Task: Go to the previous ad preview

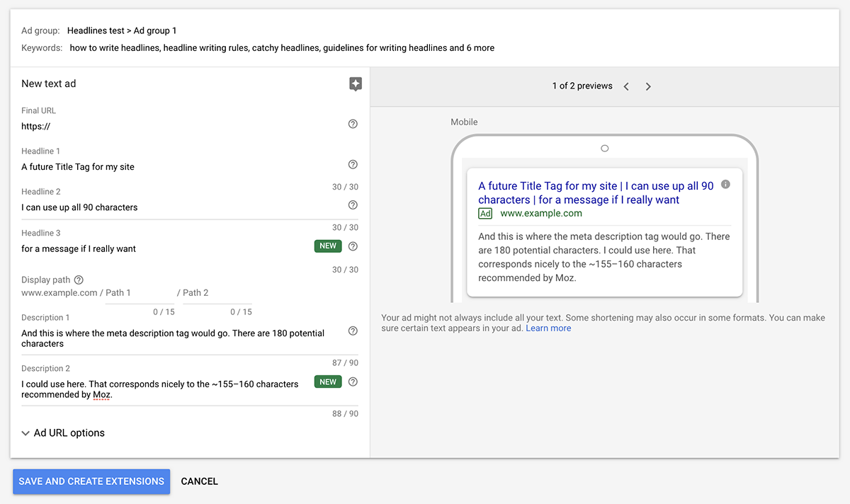Action: click(626, 86)
